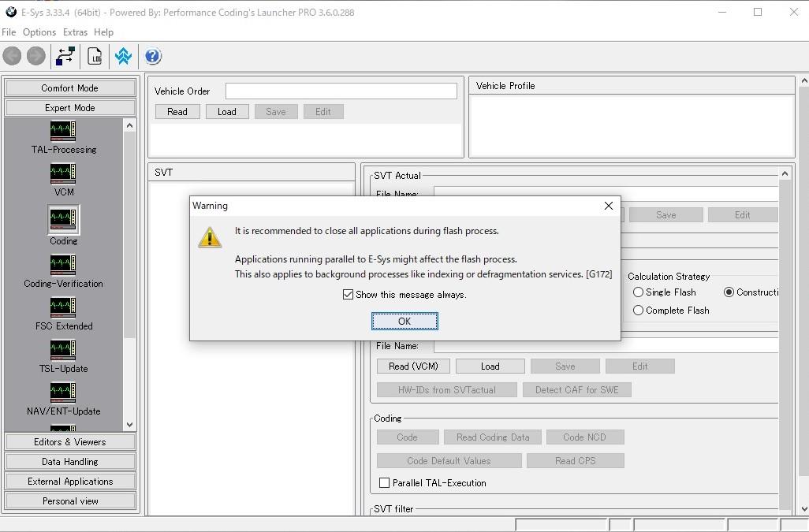This screenshot has height=532, width=809.
Task: Click the main window top scroll arrow
Action: pyautogui.click(x=803, y=81)
